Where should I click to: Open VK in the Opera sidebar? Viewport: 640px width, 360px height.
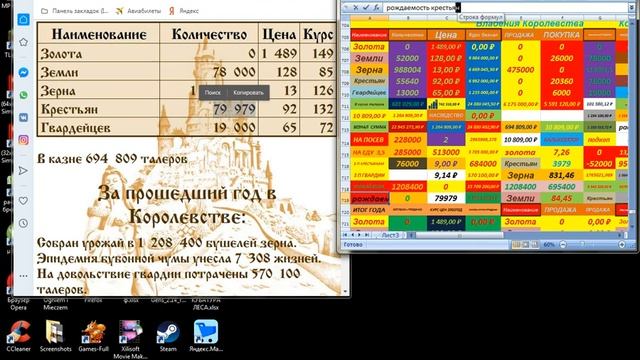click(23, 117)
